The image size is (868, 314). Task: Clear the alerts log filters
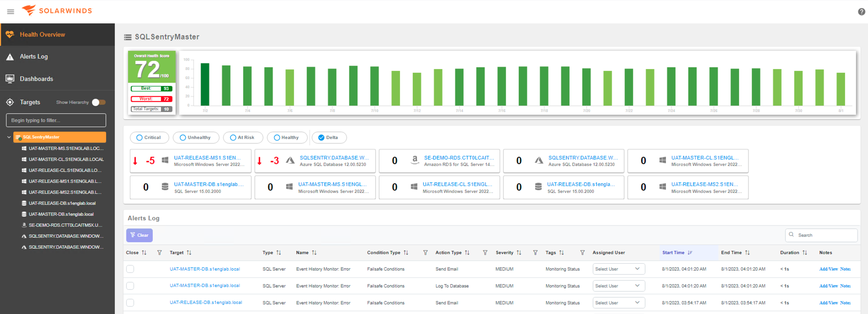point(139,235)
